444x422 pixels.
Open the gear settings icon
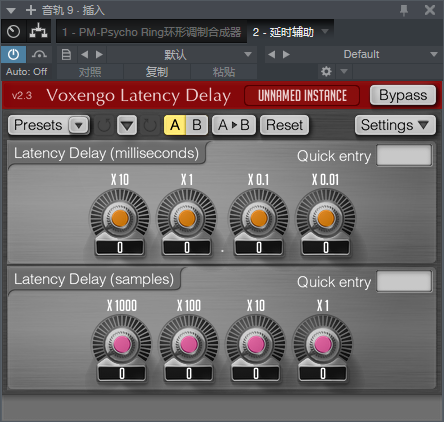point(326,71)
